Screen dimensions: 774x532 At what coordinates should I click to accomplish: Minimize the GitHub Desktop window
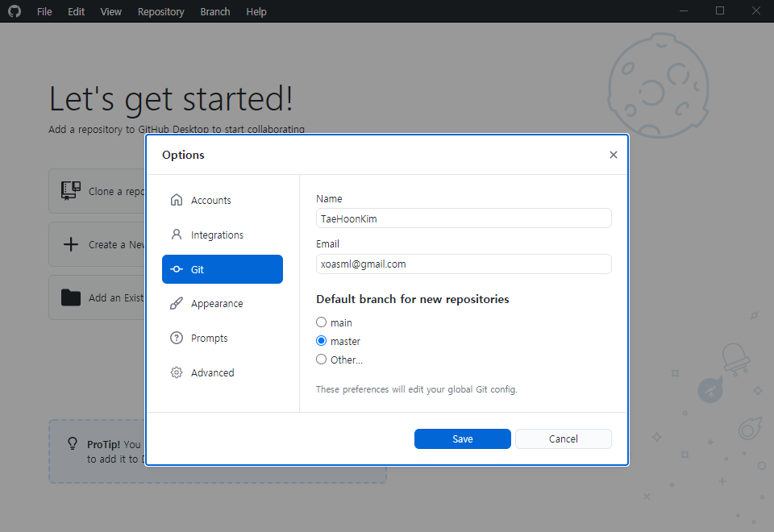point(684,10)
